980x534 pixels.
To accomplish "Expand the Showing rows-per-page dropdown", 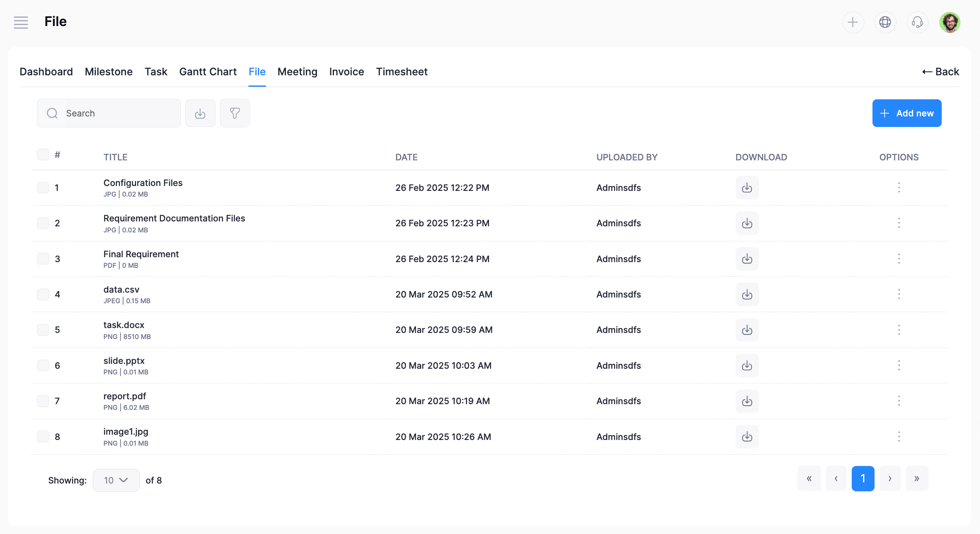I will coord(116,480).
